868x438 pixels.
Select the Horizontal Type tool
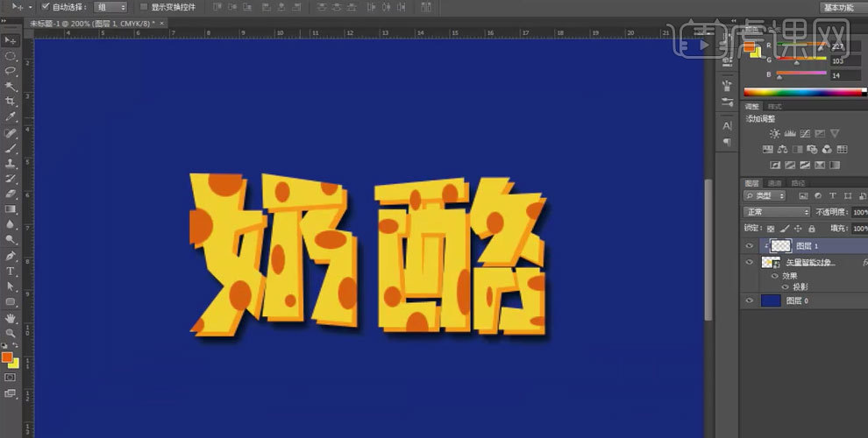(11, 271)
